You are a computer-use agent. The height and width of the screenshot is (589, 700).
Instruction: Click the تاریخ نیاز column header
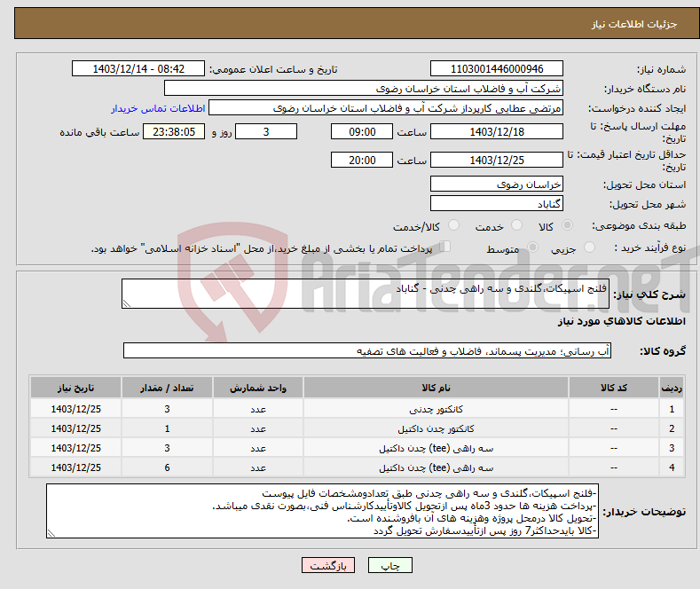tap(76, 388)
